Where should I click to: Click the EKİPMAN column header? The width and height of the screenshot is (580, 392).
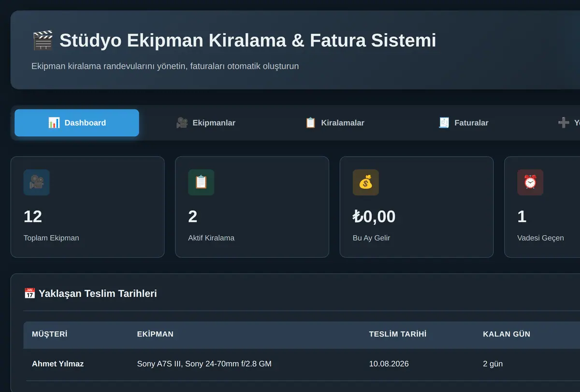pyautogui.click(x=155, y=334)
